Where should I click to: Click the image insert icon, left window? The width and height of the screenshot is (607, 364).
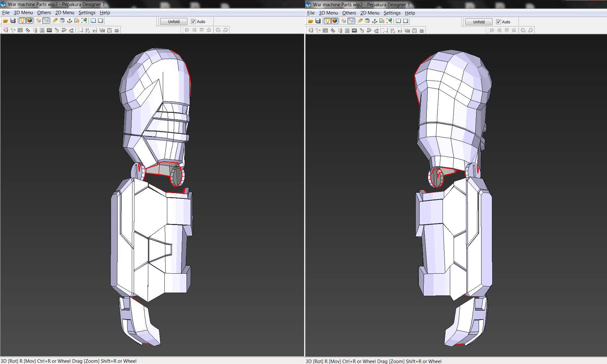pos(49,30)
